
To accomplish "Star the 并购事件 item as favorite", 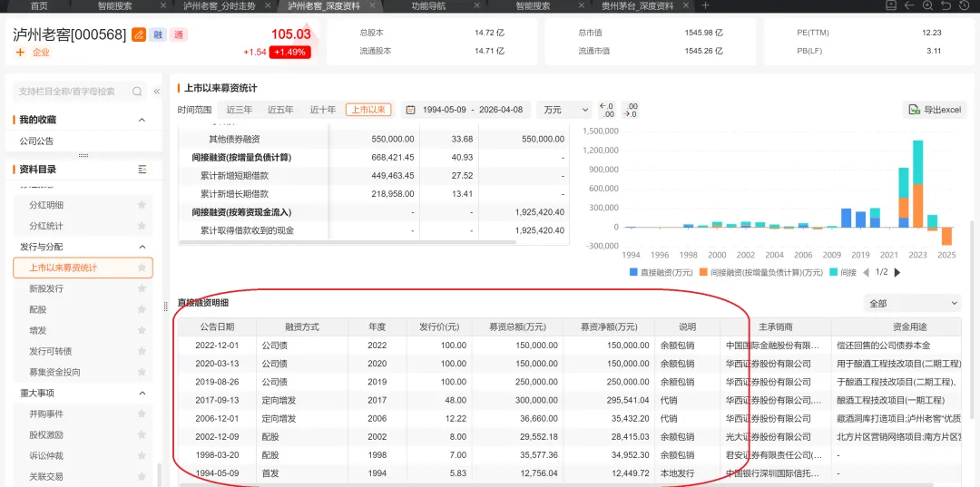I will [142, 414].
